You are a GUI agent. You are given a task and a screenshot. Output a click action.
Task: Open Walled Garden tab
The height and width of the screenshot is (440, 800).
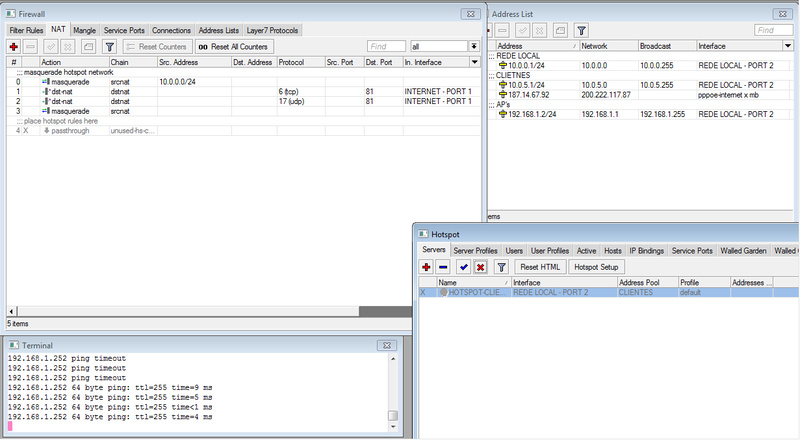pos(743,251)
